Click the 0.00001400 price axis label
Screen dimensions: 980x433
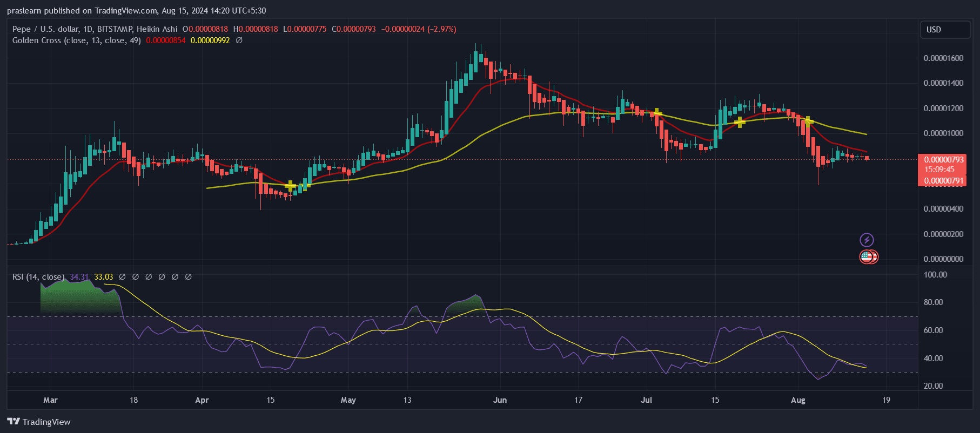(943, 83)
